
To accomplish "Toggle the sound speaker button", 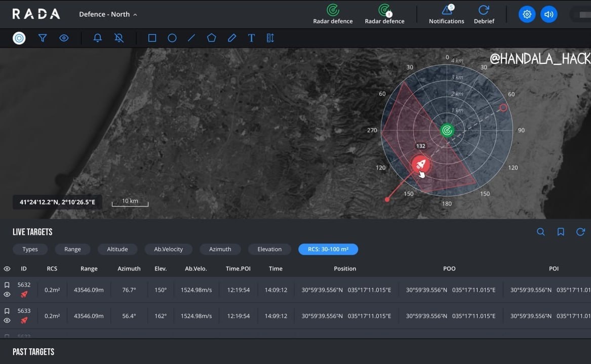I will click(x=548, y=14).
